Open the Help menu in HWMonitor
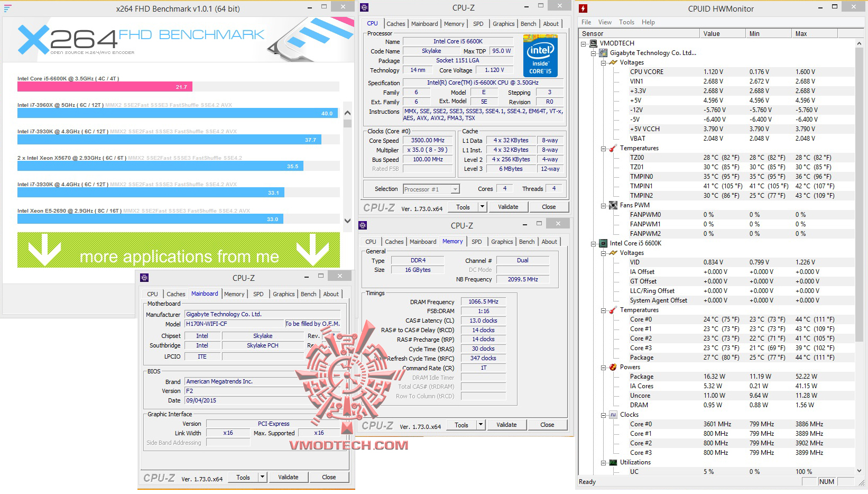Screen dimensions: 868x494 648,22
